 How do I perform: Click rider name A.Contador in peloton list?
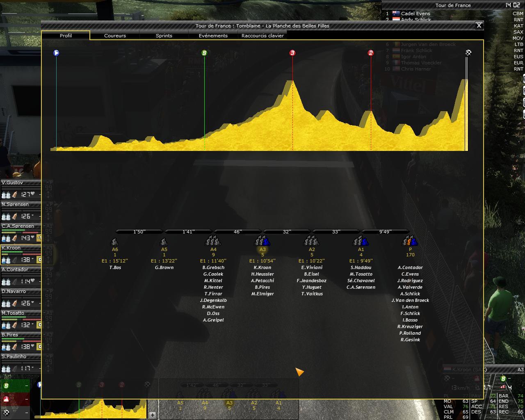(410, 267)
